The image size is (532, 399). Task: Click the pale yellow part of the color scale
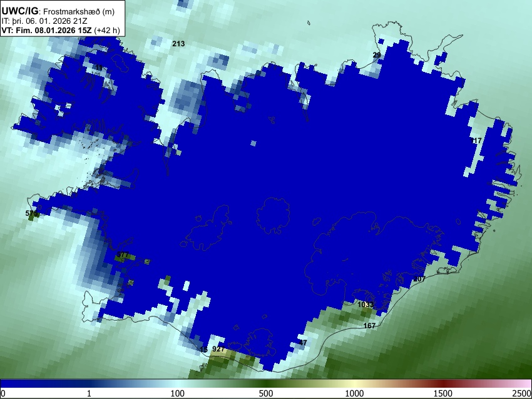coord(354,383)
